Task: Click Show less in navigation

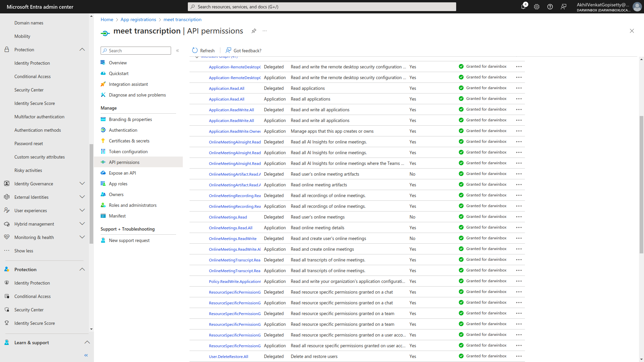Action: (24, 251)
